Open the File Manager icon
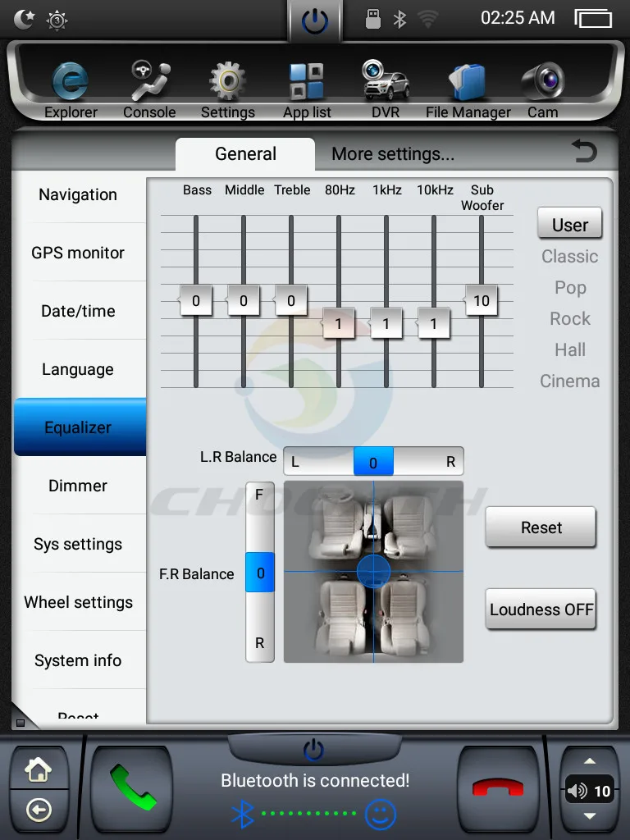Image resolution: width=630 pixels, height=840 pixels. coord(468,81)
